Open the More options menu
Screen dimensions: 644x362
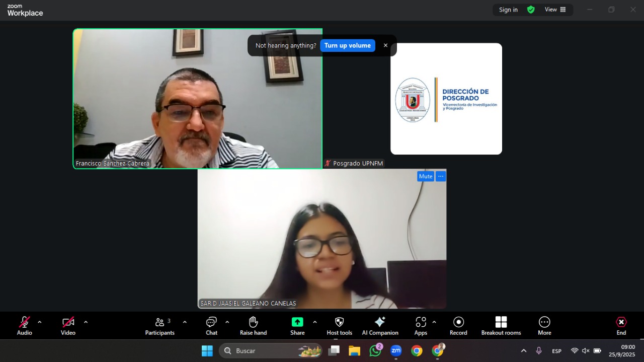pyautogui.click(x=544, y=322)
